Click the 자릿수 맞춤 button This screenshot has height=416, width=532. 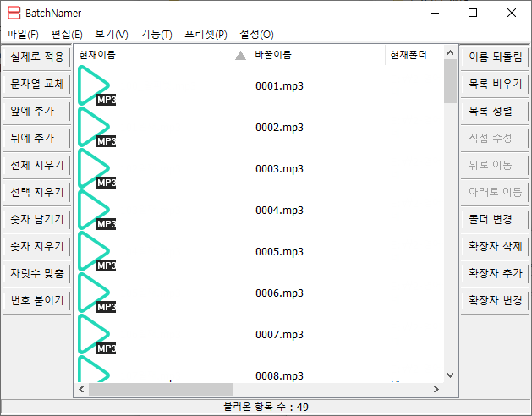tap(36, 273)
